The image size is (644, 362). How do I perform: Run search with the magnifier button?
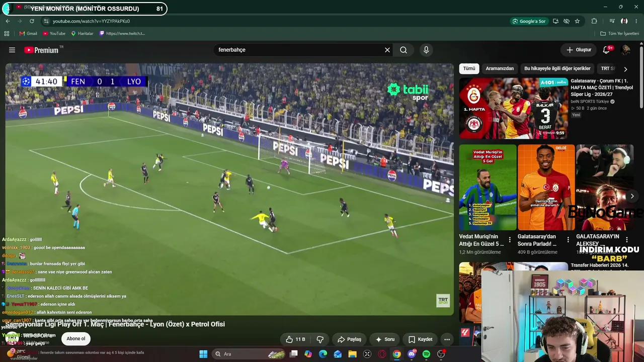tap(404, 50)
